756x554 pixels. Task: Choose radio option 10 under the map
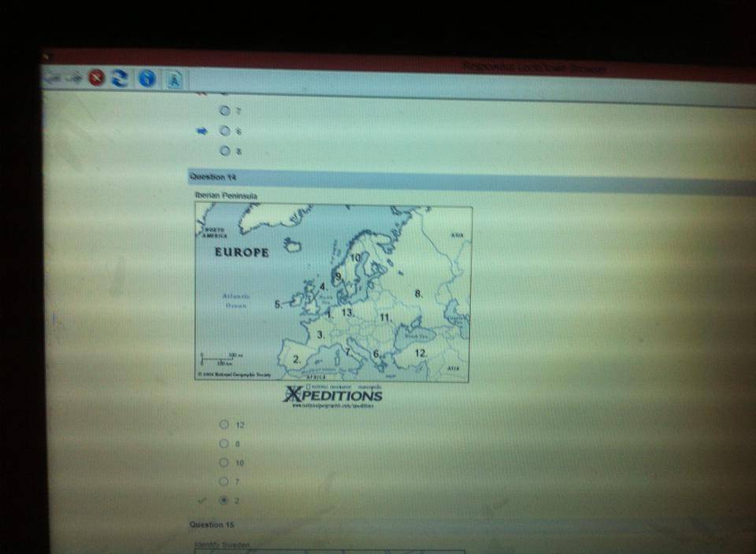pyautogui.click(x=224, y=463)
